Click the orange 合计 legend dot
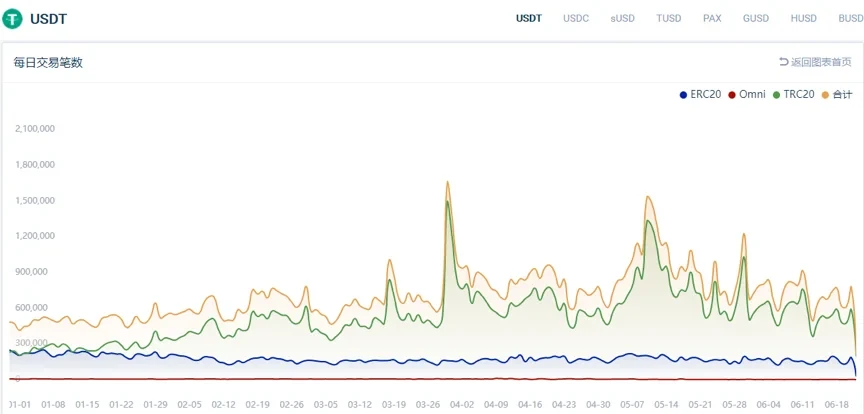864x414 pixels. pos(826,95)
